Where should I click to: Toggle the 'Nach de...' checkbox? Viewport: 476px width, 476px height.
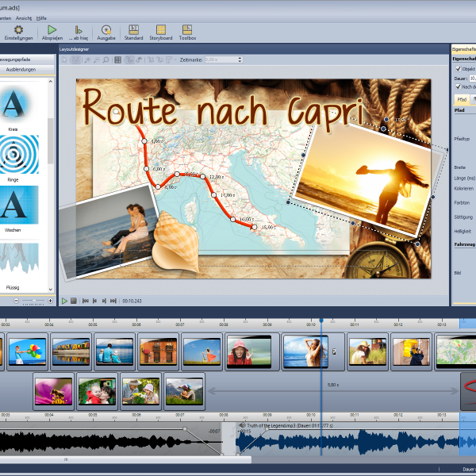pyautogui.click(x=458, y=86)
